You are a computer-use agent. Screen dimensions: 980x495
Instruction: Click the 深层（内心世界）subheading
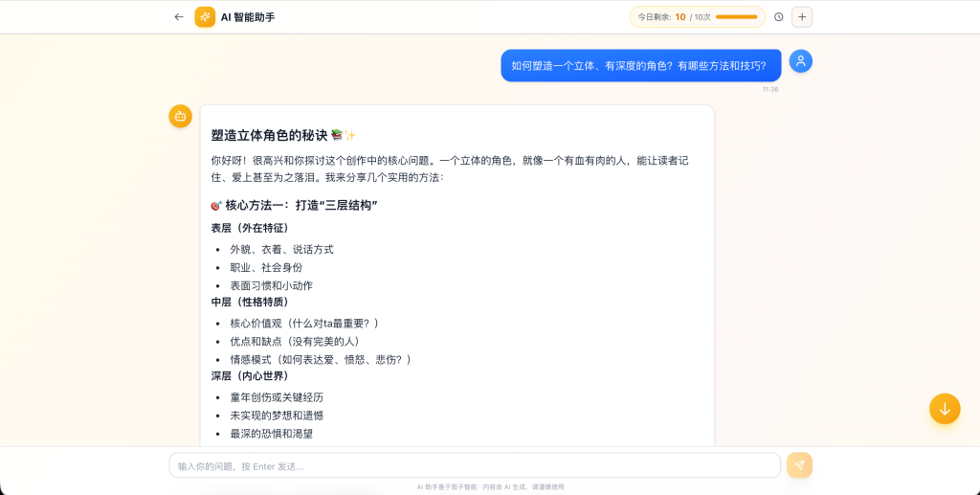(x=250, y=376)
